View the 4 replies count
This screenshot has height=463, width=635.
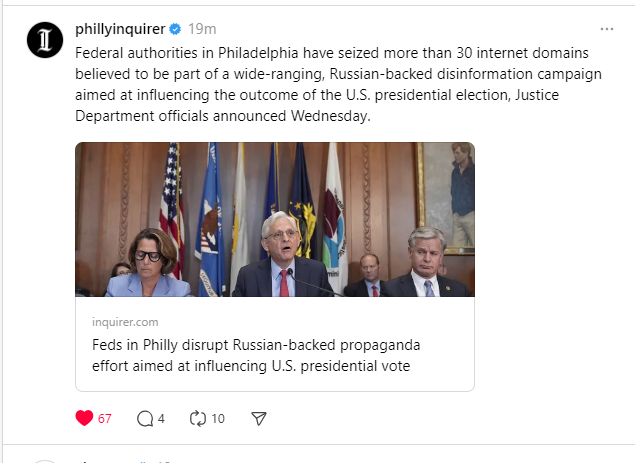pos(161,418)
